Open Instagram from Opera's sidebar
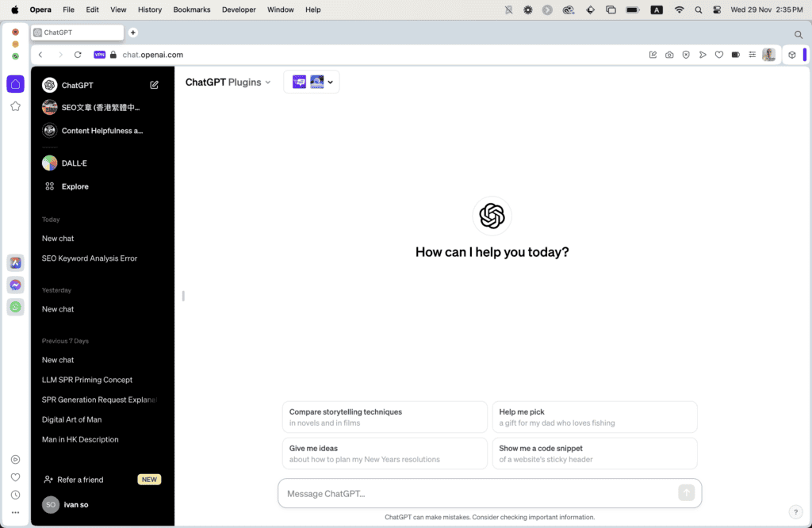 (x=15, y=262)
